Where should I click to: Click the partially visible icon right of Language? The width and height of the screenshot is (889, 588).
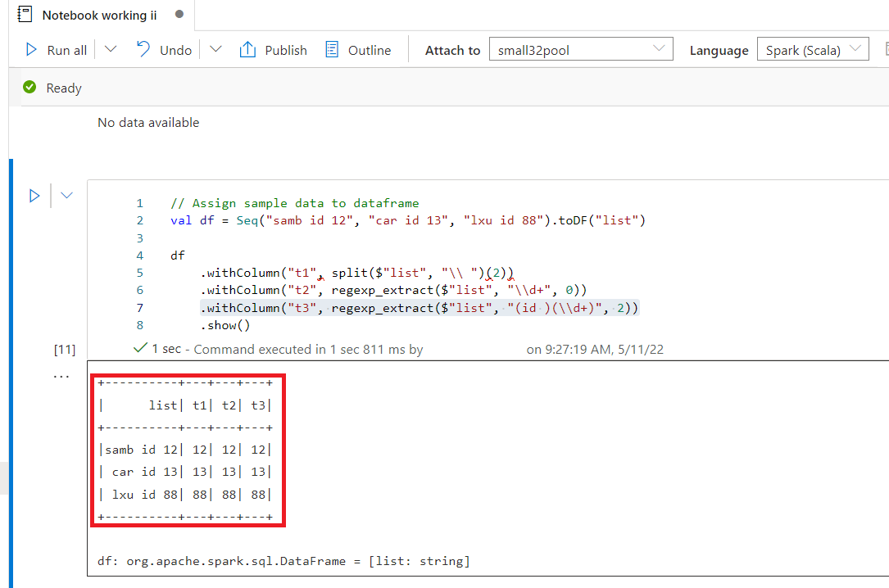coord(887,49)
